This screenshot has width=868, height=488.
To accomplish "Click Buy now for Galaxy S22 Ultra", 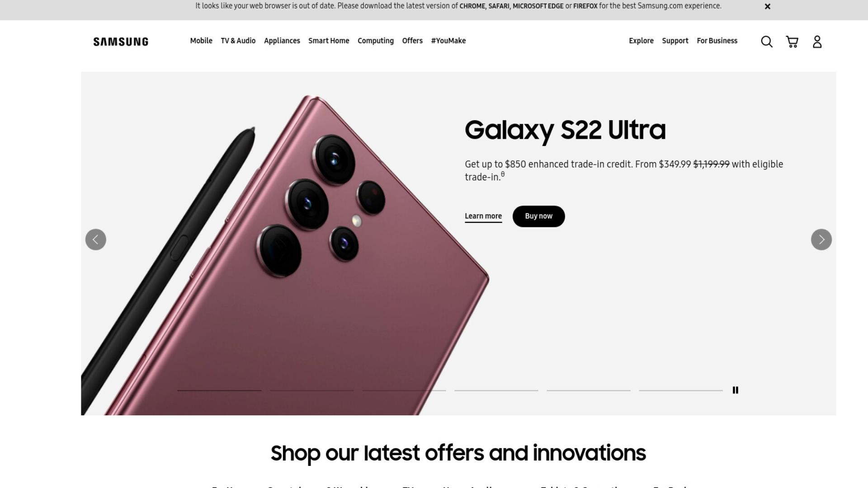I will tap(538, 216).
